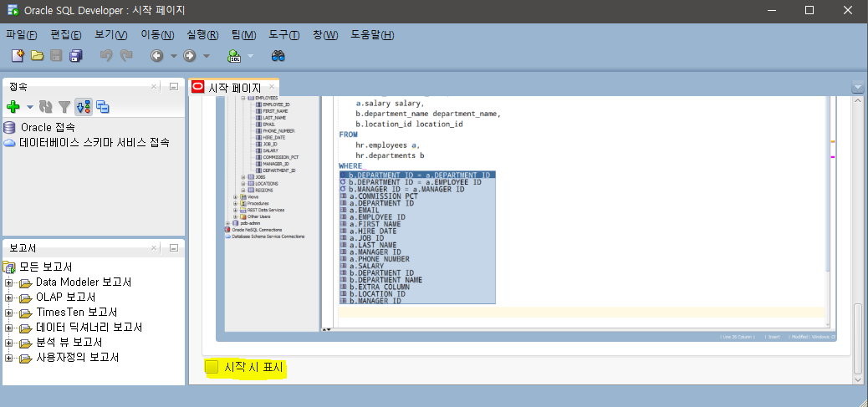Open the document tab list dropdown
The image size is (868, 407).
[858, 88]
